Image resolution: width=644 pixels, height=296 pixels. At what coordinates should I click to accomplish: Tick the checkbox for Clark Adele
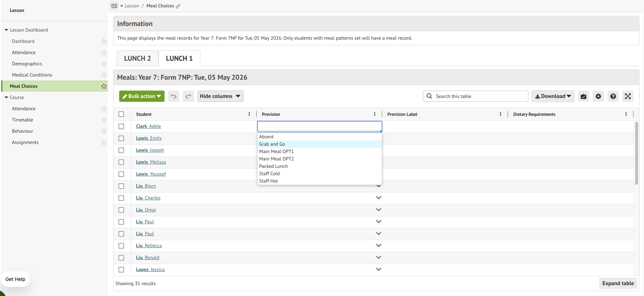[121, 126]
